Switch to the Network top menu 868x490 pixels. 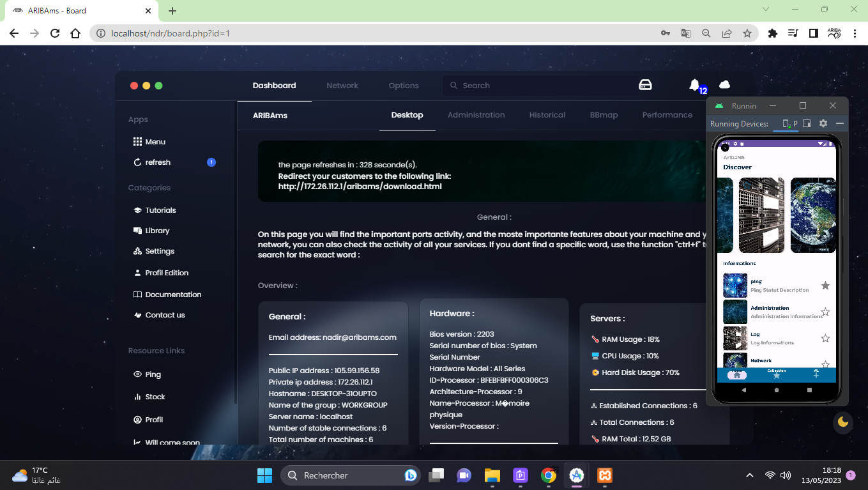click(x=342, y=86)
